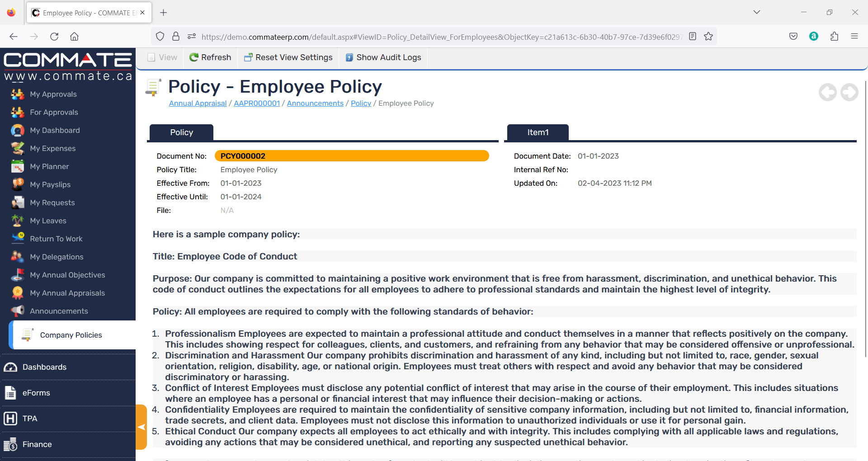Click Show Audit Logs
This screenshot has width=868, height=461.
[x=383, y=57]
